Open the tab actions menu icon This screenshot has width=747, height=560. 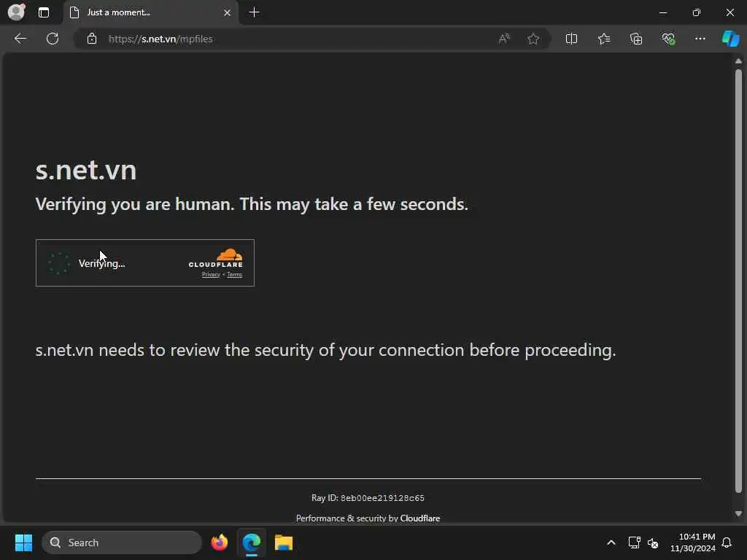[43, 12]
